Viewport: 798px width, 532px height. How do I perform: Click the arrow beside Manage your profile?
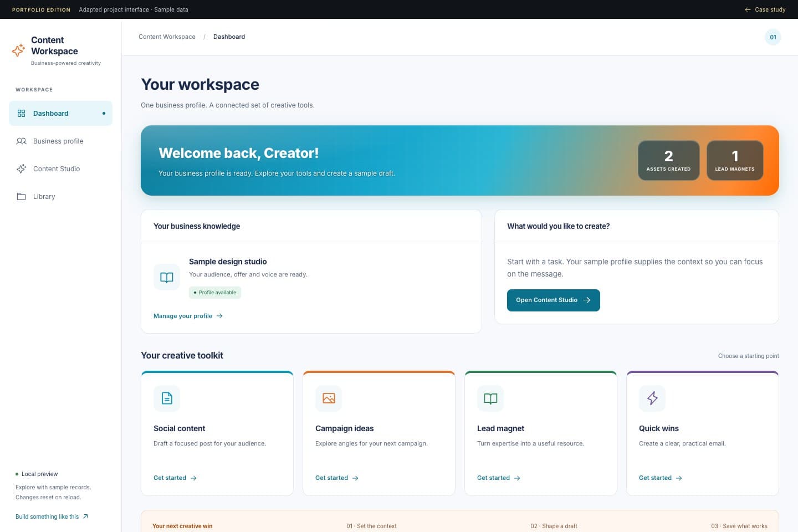coord(219,316)
